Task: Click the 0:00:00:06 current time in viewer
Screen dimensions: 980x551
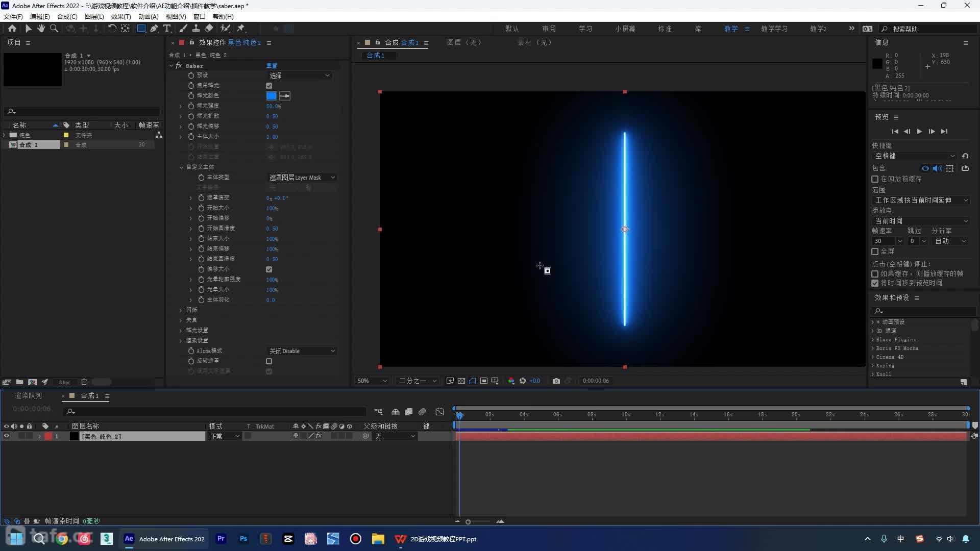Action: point(596,381)
